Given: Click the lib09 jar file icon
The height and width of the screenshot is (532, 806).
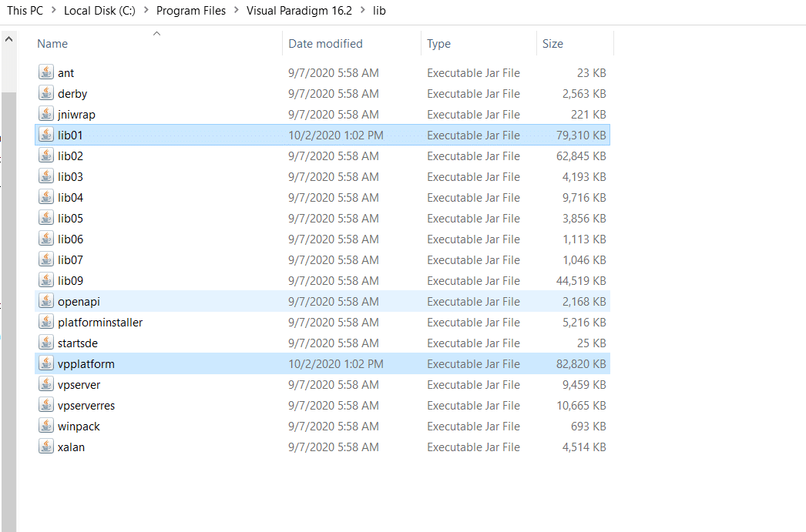Looking at the screenshot, I should 46,280.
